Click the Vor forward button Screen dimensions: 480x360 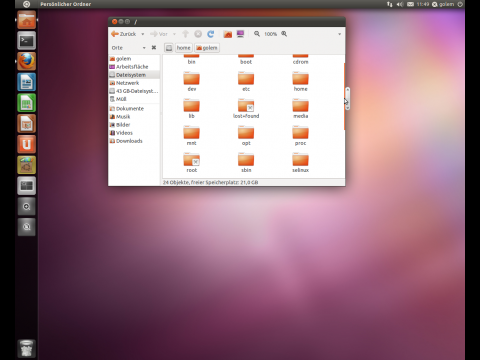point(159,34)
